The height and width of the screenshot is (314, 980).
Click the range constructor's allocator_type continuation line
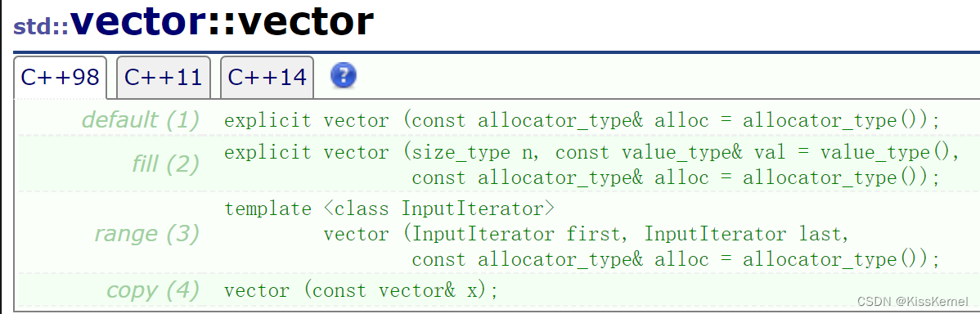click(676, 258)
